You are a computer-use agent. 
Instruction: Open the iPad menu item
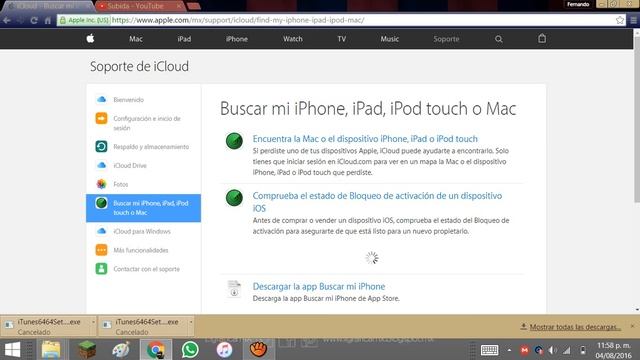click(x=184, y=39)
